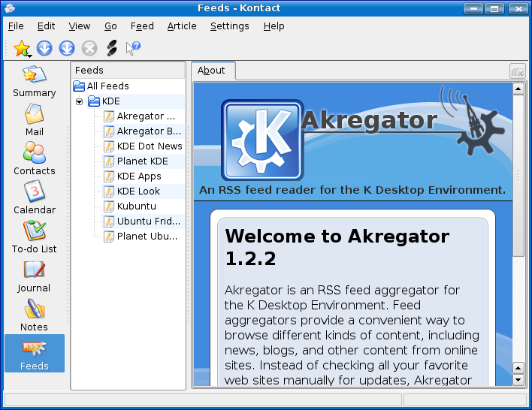Open Contacts from the sidebar
The image size is (532, 410).
pyautogui.click(x=34, y=159)
